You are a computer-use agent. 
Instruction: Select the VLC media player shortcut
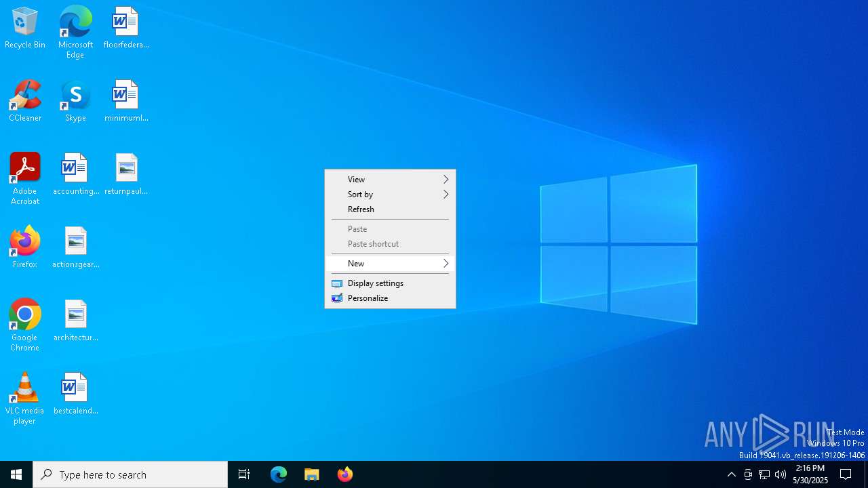coord(25,399)
